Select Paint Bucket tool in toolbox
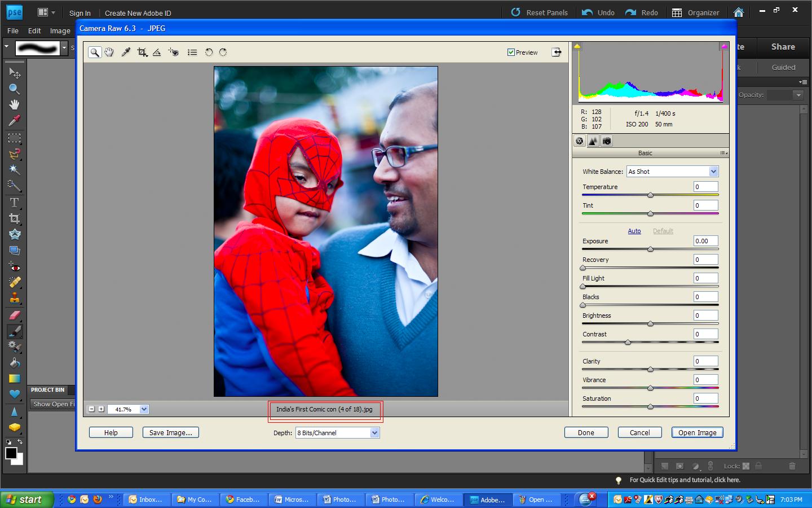 point(15,363)
